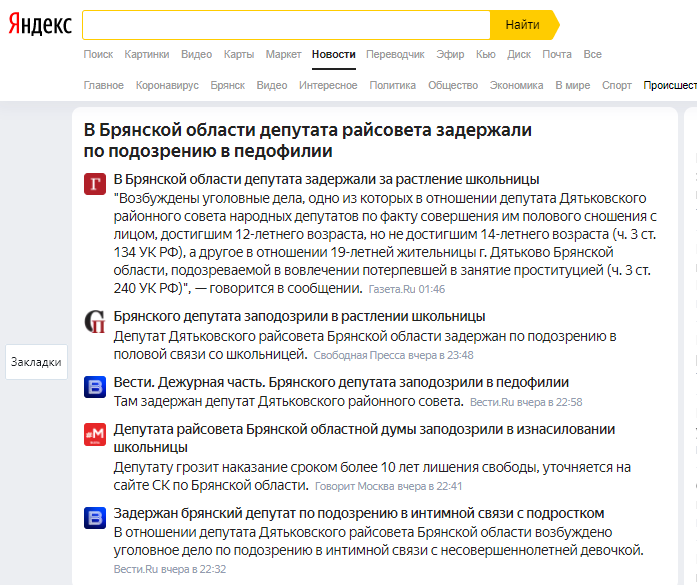This screenshot has width=697, height=585.
Task: Click source label 'Газета.Ru 01:46'
Action: click(407, 289)
